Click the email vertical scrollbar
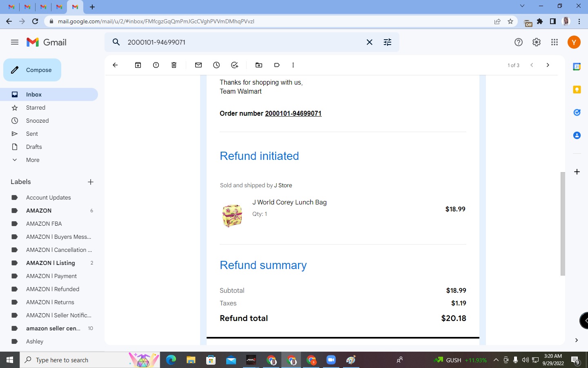Screen dimensions: 588x368 [x=563, y=224]
